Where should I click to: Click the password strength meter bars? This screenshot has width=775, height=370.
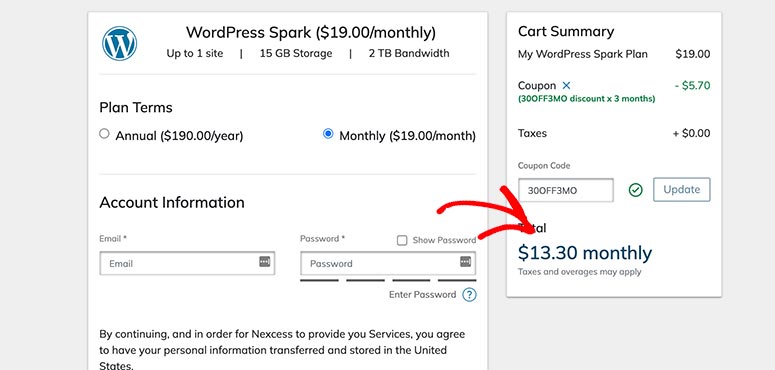point(388,281)
